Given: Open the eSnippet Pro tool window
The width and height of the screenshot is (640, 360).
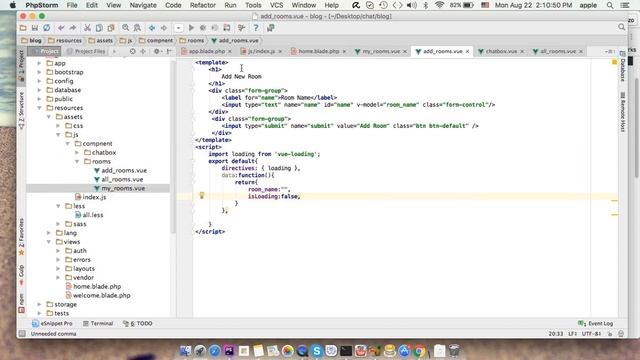Looking at the screenshot, I should click(x=52, y=323).
